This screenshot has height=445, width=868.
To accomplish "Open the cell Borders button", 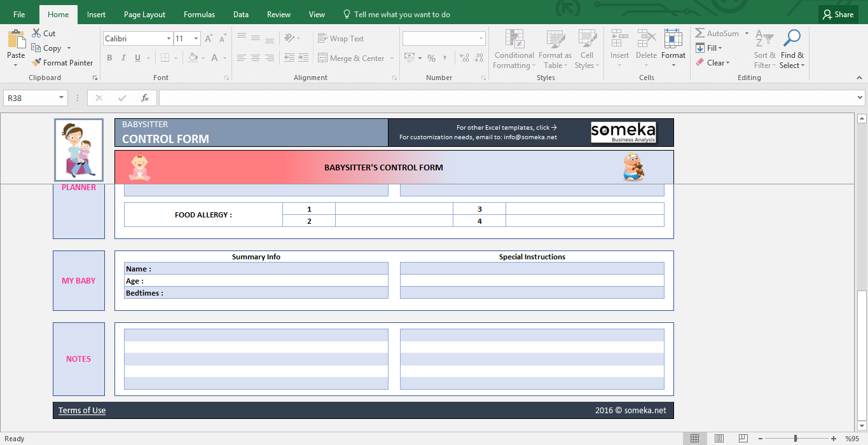I will click(165, 58).
